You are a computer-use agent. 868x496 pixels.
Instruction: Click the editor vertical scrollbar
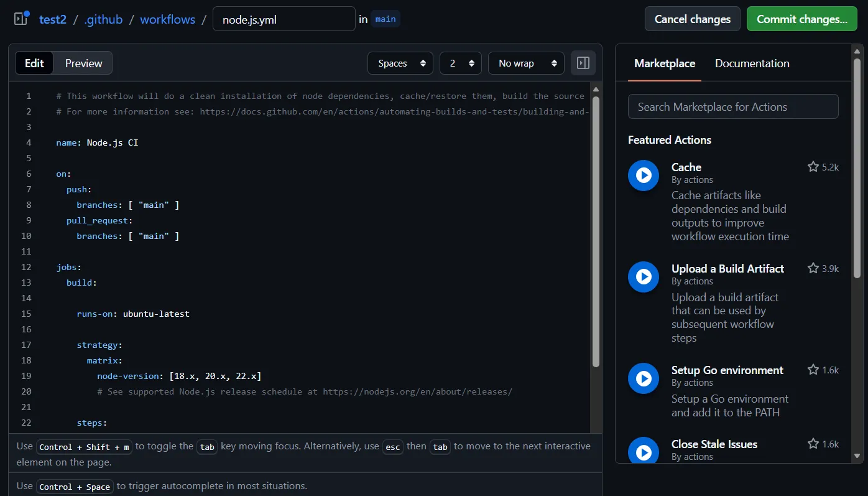coord(596,230)
